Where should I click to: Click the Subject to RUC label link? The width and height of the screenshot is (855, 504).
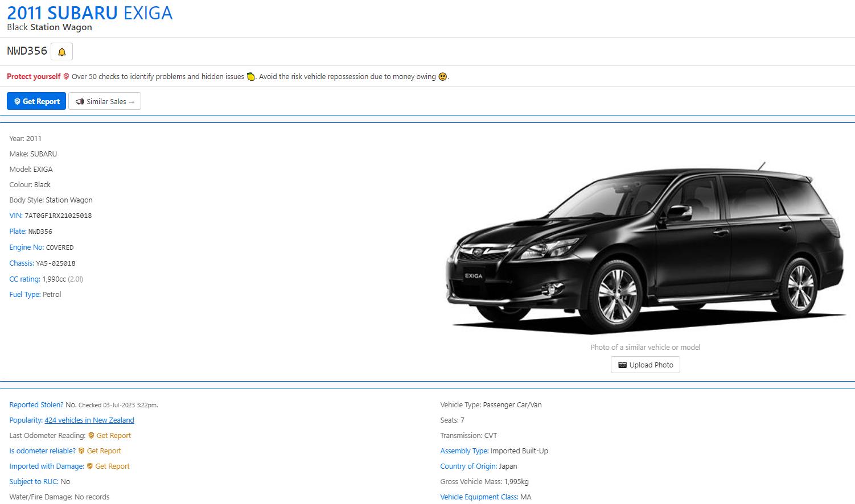[34, 481]
